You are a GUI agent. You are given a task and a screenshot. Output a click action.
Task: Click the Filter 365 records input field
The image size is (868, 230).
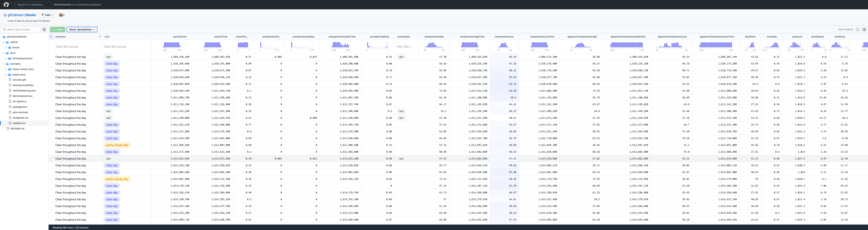[67, 46]
